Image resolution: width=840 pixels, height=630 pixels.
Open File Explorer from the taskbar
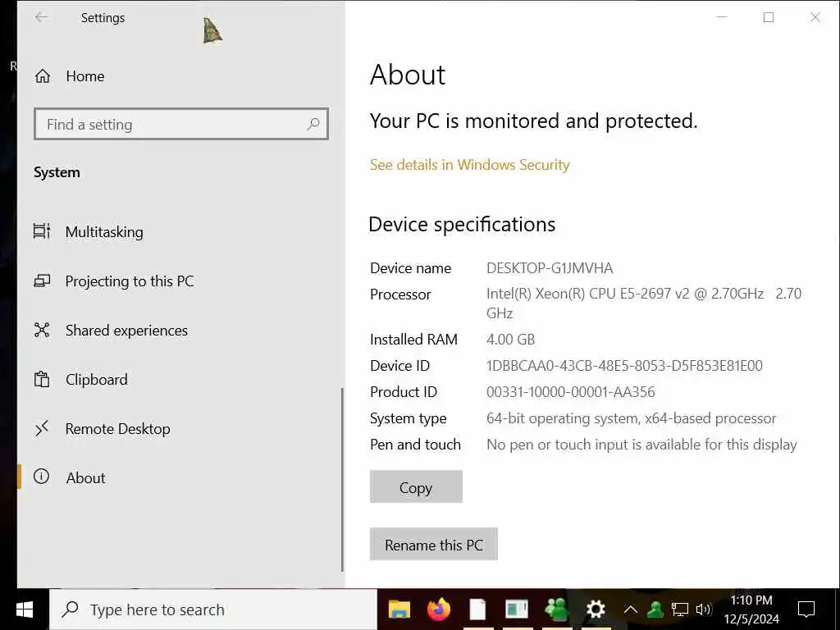(x=399, y=609)
